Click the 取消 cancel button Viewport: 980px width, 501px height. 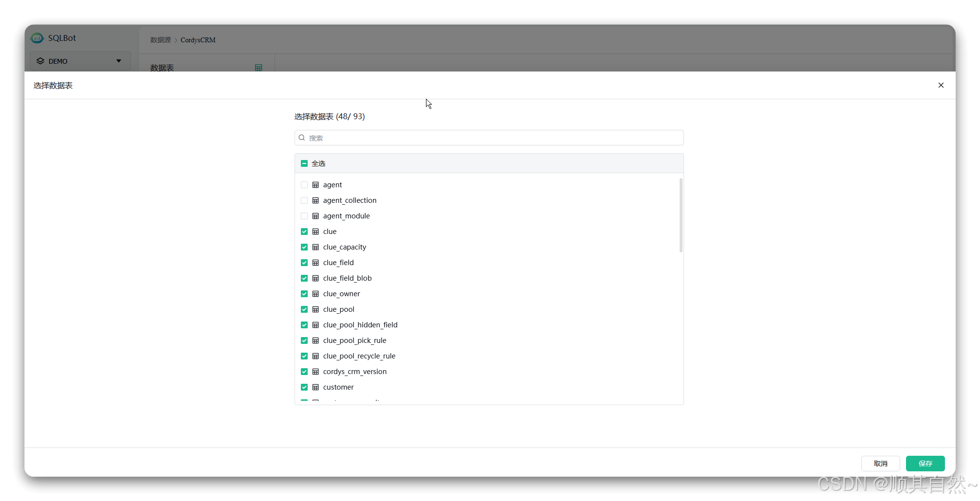880,463
